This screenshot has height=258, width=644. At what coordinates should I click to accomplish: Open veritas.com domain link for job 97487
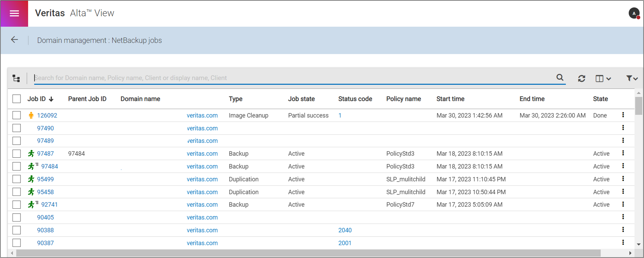202,153
